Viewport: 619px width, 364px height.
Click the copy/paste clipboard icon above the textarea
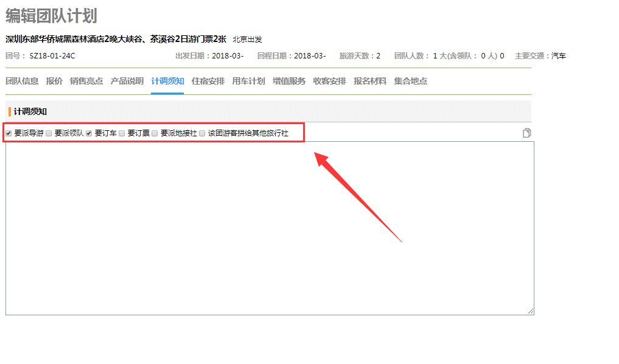tap(526, 133)
